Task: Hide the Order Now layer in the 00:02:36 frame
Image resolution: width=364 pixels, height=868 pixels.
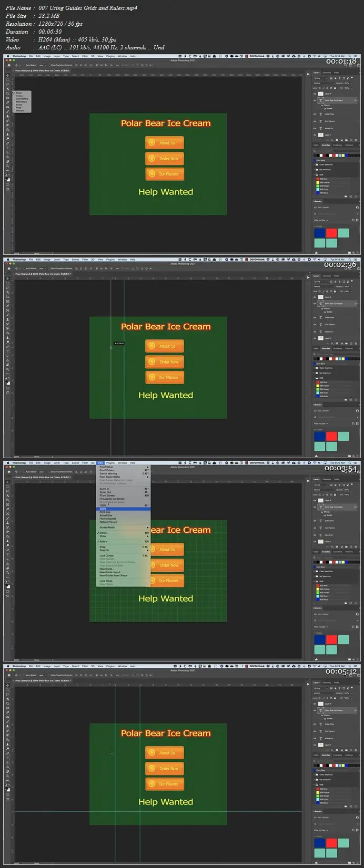Action: pos(315,317)
